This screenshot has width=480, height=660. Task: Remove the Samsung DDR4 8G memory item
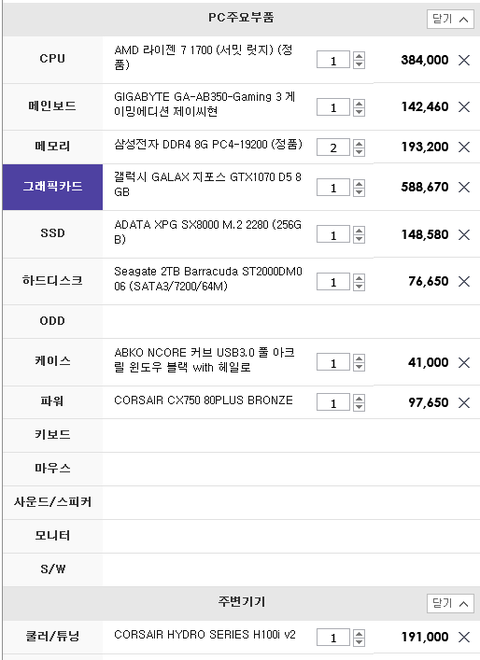click(464, 147)
